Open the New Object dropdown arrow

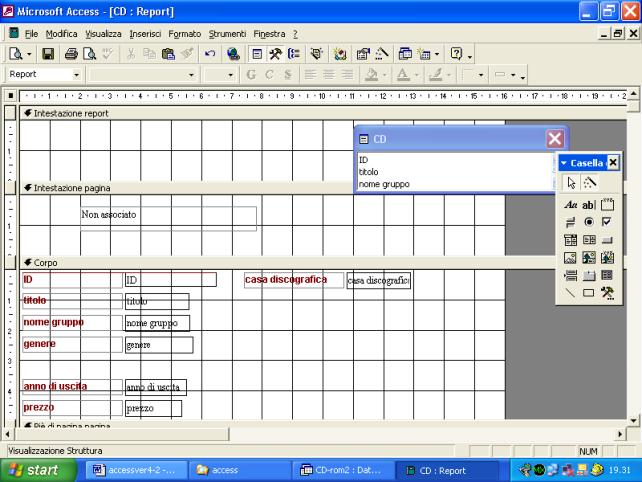(x=437, y=54)
